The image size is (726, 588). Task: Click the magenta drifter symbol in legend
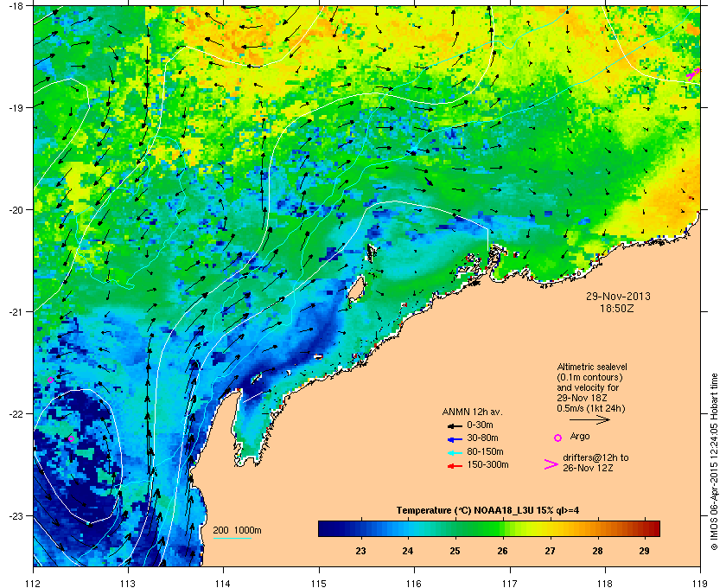[551, 464]
